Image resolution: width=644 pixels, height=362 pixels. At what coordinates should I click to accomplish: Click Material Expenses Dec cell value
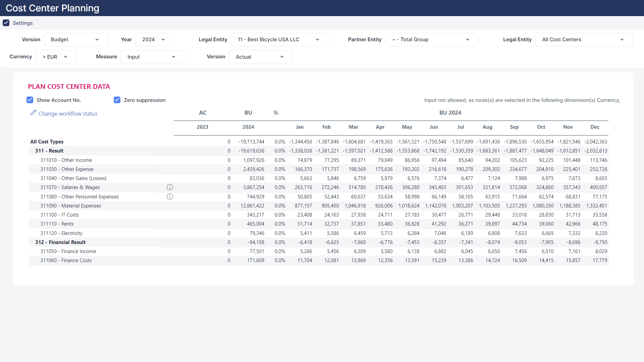(x=596, y=206)
